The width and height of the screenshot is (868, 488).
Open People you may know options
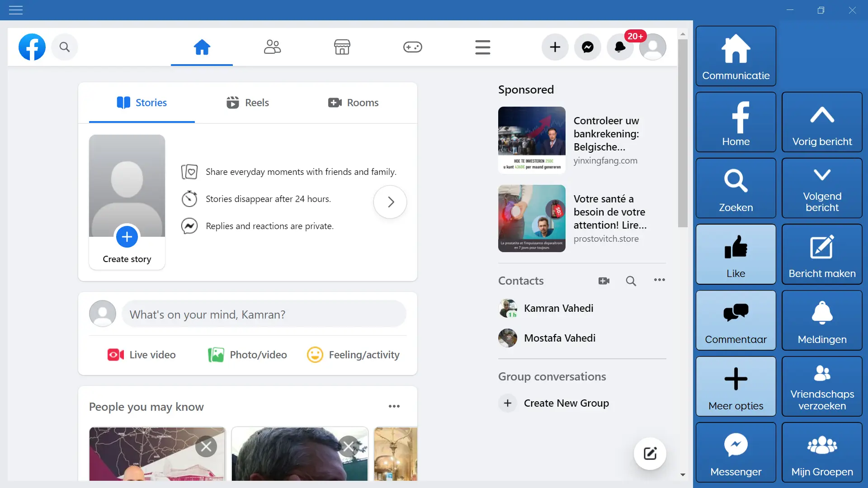coord(394,406)
